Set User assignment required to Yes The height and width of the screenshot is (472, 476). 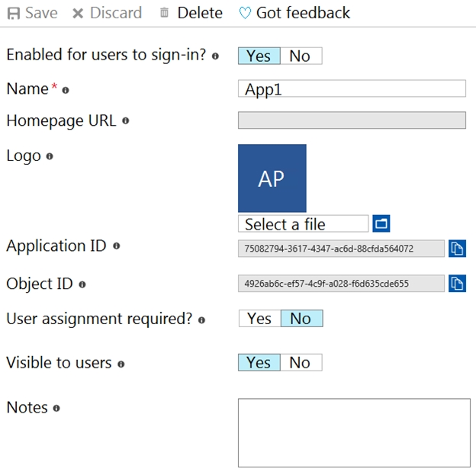[259, 318]
